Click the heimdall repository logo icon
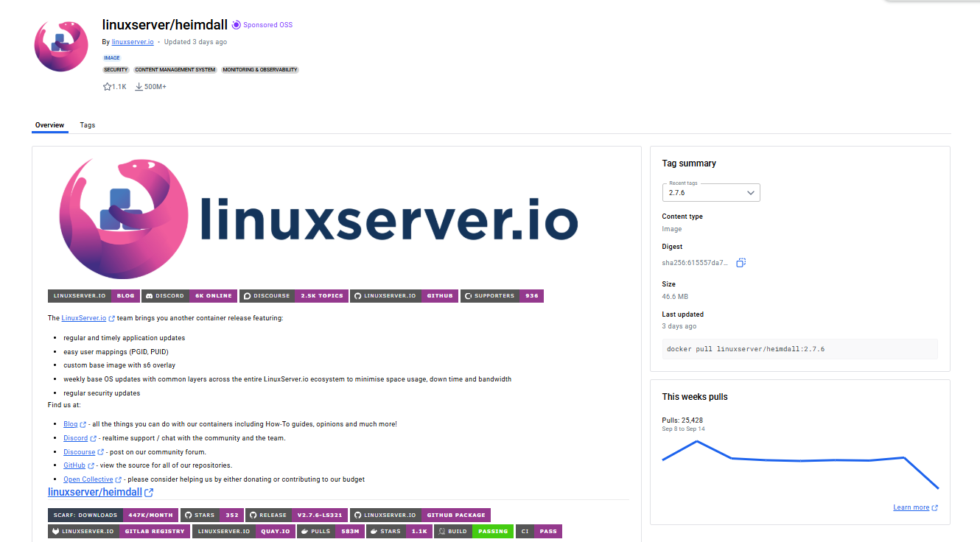The image size is (980, 542). (61, 45)
